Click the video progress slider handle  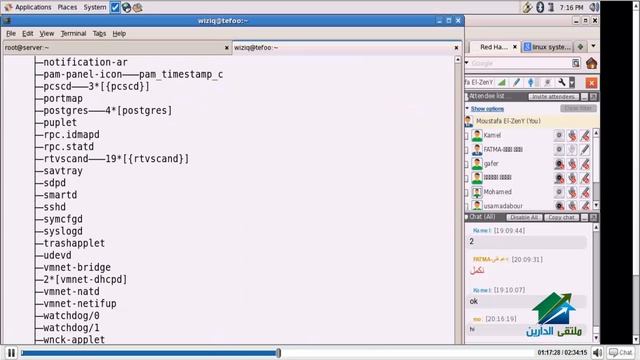(279, 353)
